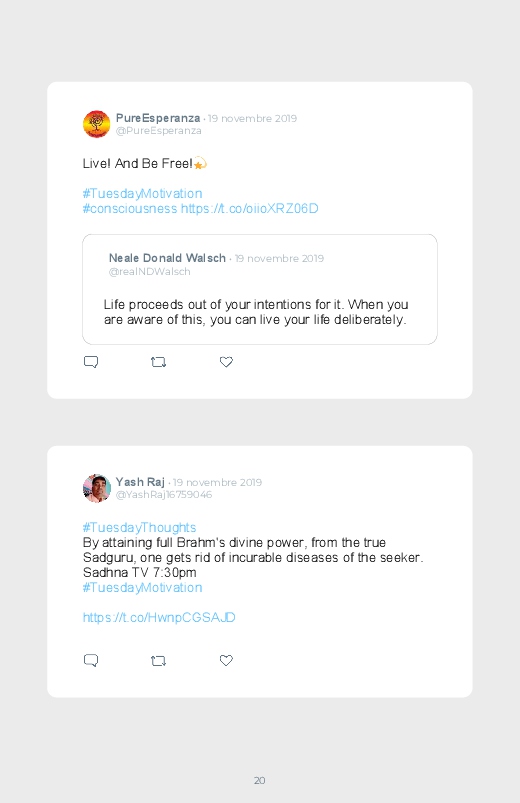Open Yash Raj's profile photo

coord(96,488)
